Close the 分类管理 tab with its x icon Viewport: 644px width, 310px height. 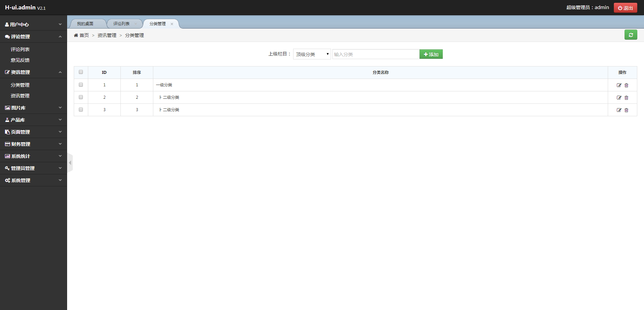[172, 24]
